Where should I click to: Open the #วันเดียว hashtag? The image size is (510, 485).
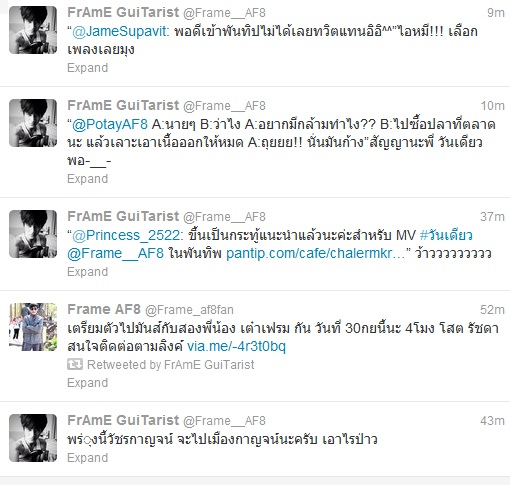[446, 235]
